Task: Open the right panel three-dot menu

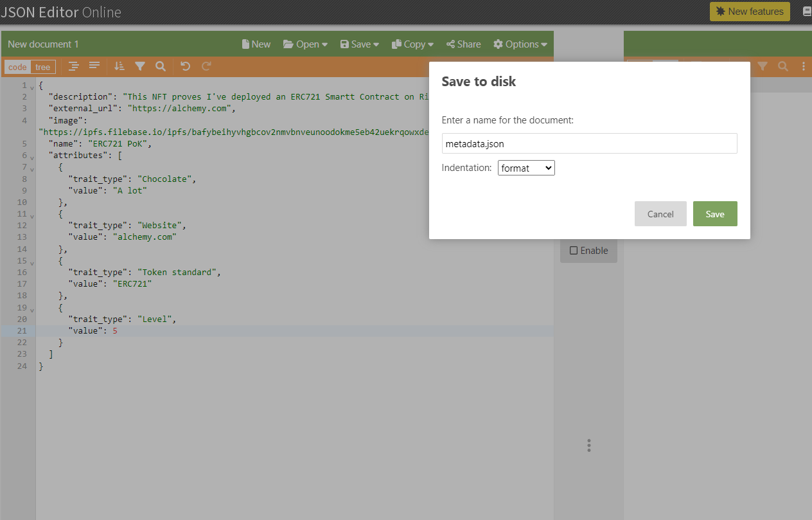Action: (804, 66)
